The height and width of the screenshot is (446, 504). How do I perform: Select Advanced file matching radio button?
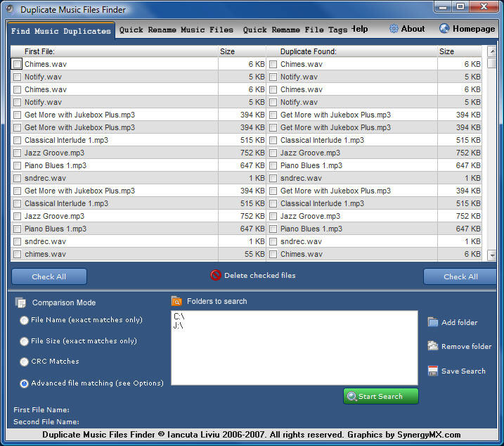pos(24,383)
